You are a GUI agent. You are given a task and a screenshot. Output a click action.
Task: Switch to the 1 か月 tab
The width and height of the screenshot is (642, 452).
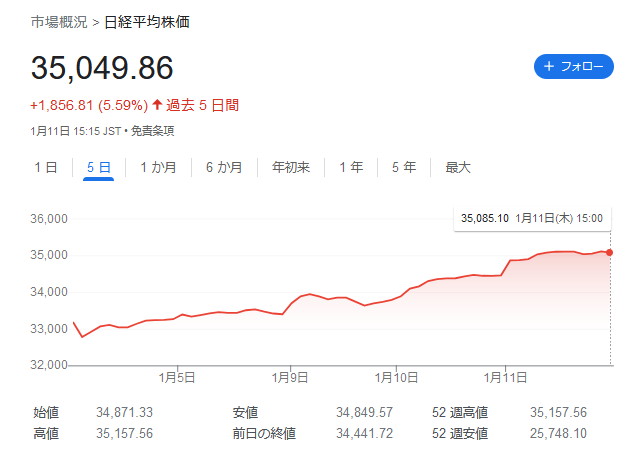pos(158,167)
